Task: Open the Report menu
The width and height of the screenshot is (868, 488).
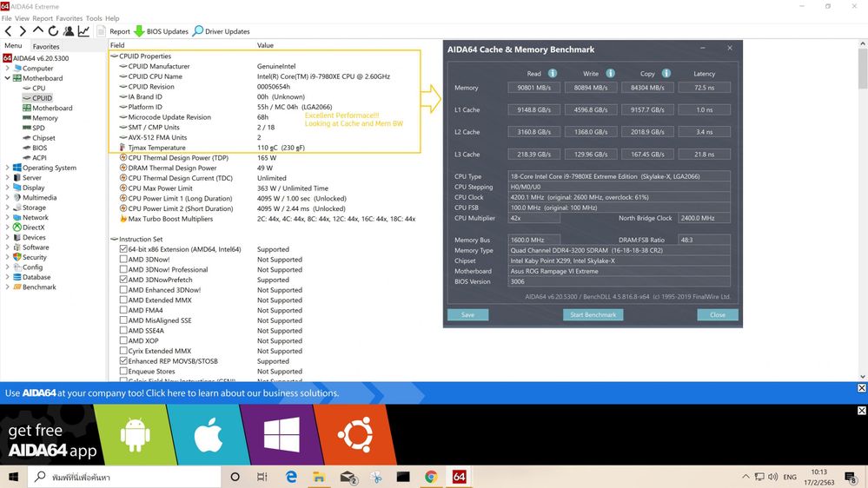Action: click(43, 18)
